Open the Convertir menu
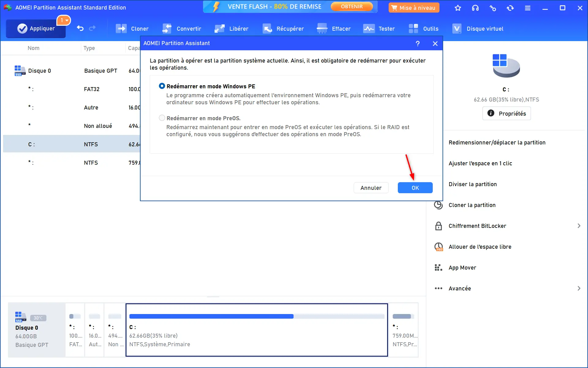 (x=182, y=29)
